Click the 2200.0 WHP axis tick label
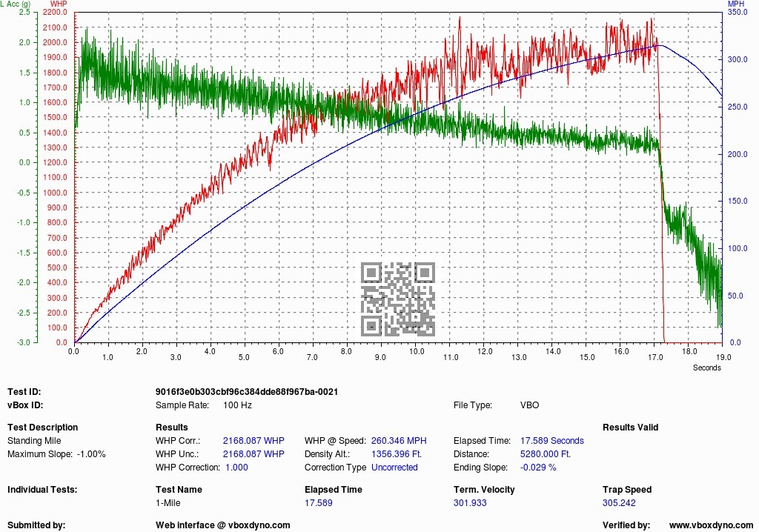Screen dimensions: 759x532 (55, 13)
